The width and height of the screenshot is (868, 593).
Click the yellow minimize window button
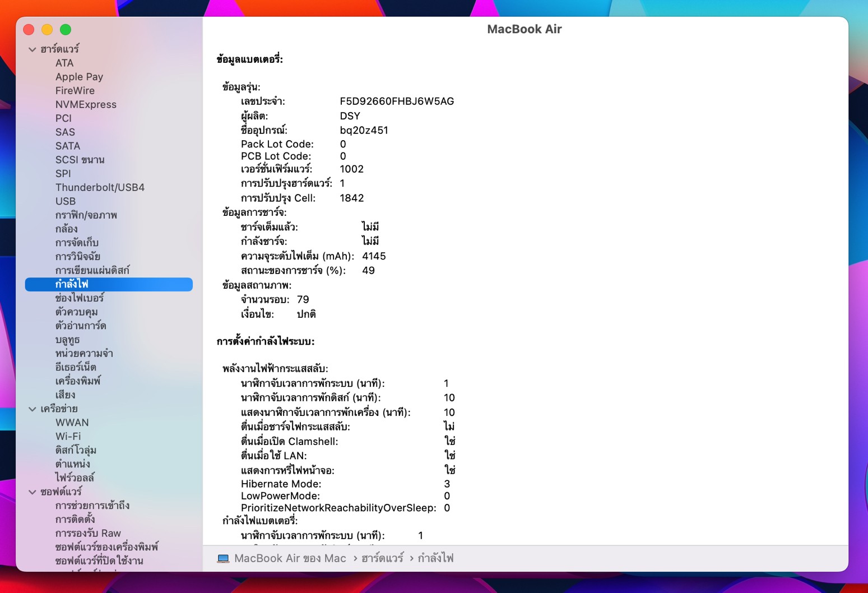click(x=47, y=30)
